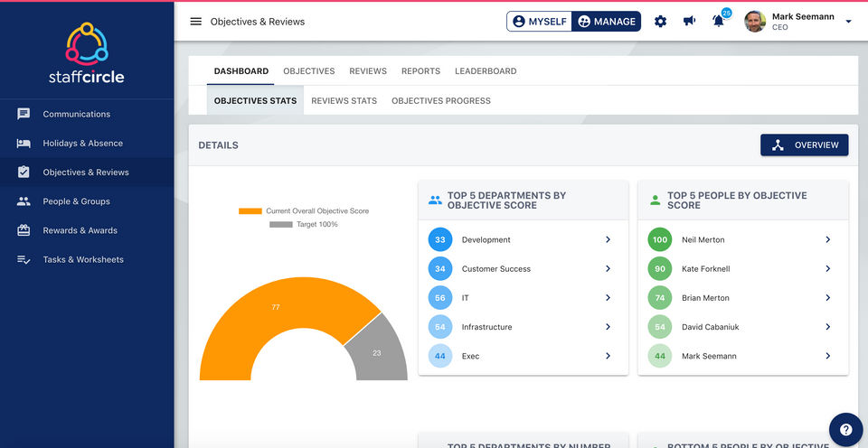The width and height of the screenshot is (868, 448).
Task: Expand the Development department row chevron
Action: coord(608,240)
